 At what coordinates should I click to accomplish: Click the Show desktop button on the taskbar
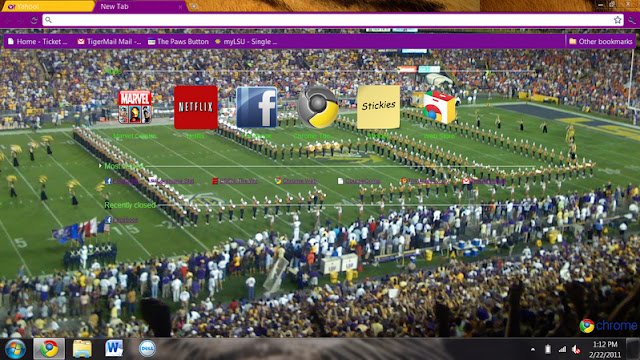coord(633,349)
